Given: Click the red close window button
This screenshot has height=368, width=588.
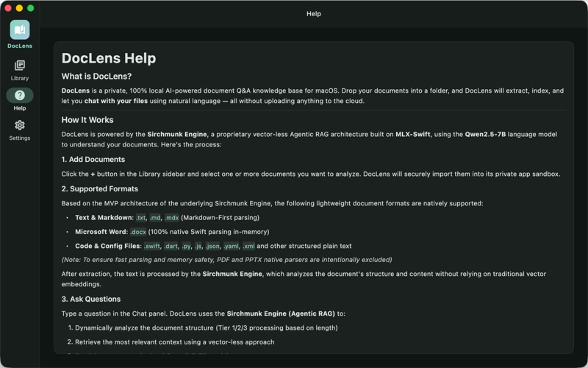Looking at the screenshot, I should pyautogui.click(x=8, y=8).
